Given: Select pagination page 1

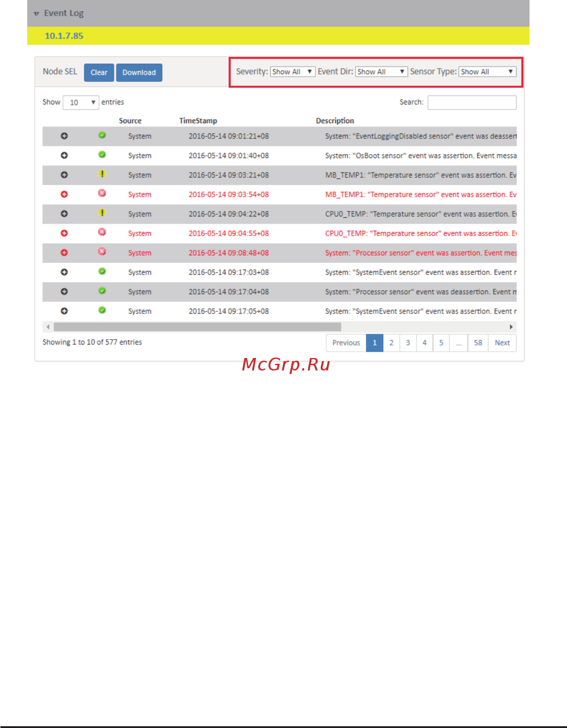Looking at the screenshot, I should [375, 343].
